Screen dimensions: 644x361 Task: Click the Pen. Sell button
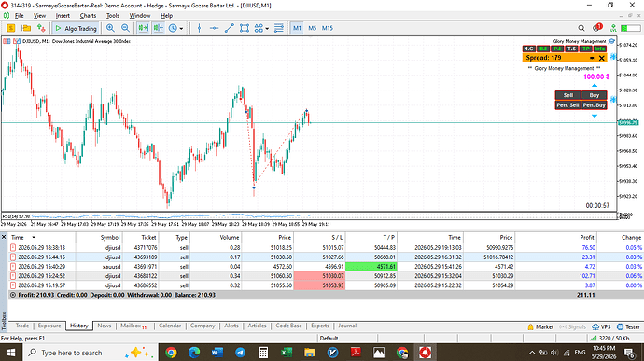pos(567,105)
